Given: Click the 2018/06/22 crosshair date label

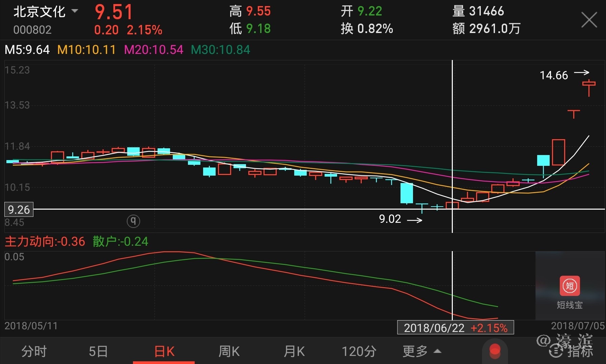Looking at the screenshot, I should tap(455, 328).
